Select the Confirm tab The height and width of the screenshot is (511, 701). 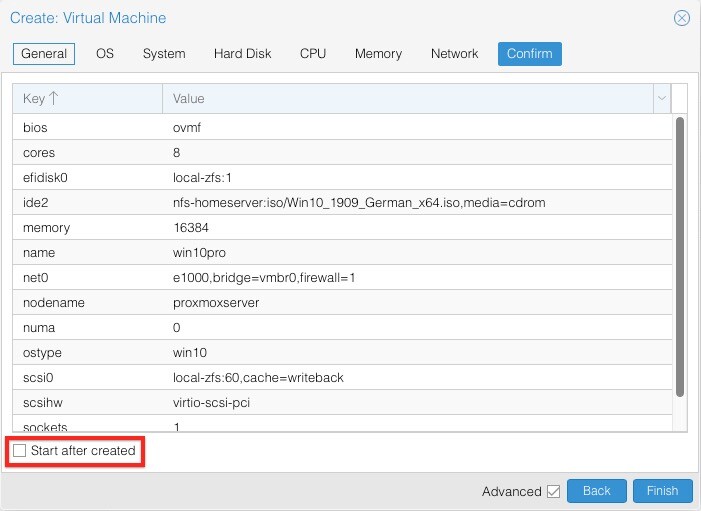coord(530,54)
